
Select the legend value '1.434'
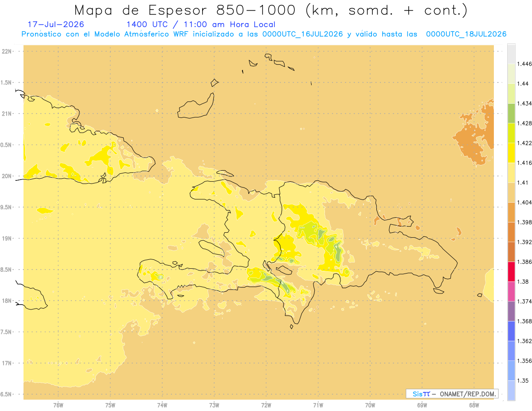point(524,103)
